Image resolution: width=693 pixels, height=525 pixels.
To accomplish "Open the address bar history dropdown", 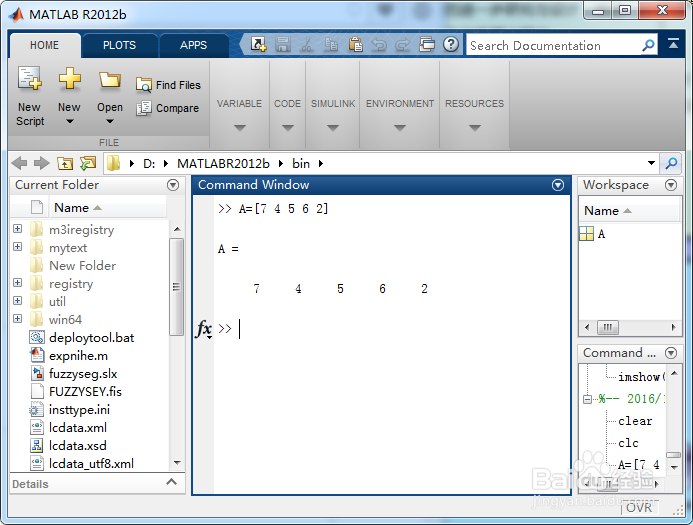I will coord(651,163).
